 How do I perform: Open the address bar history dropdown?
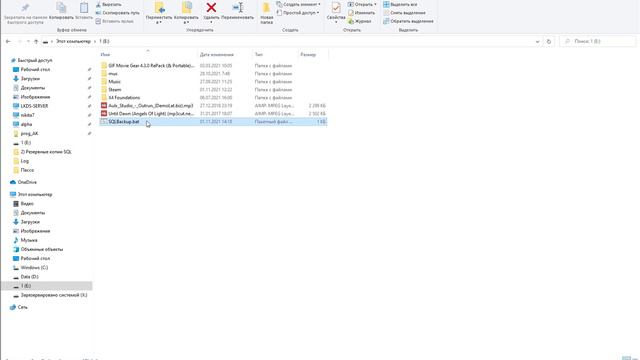click(537, 41)
